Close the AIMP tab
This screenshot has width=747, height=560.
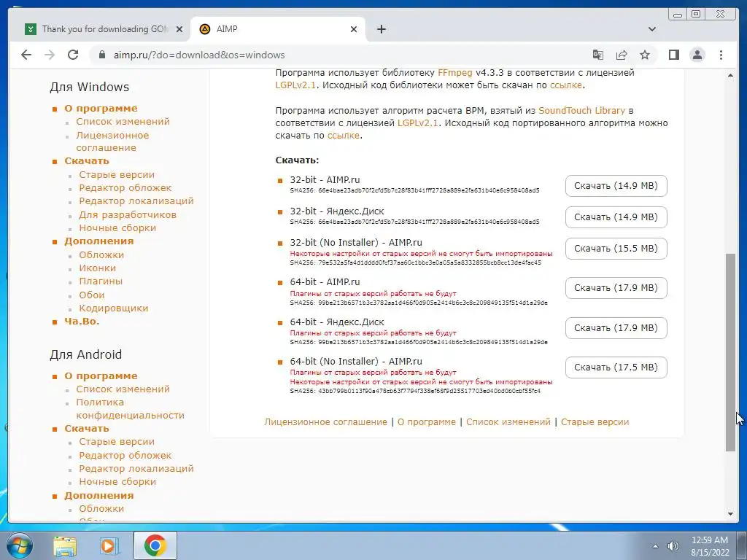pyautogui.click(x=354, y=29)
